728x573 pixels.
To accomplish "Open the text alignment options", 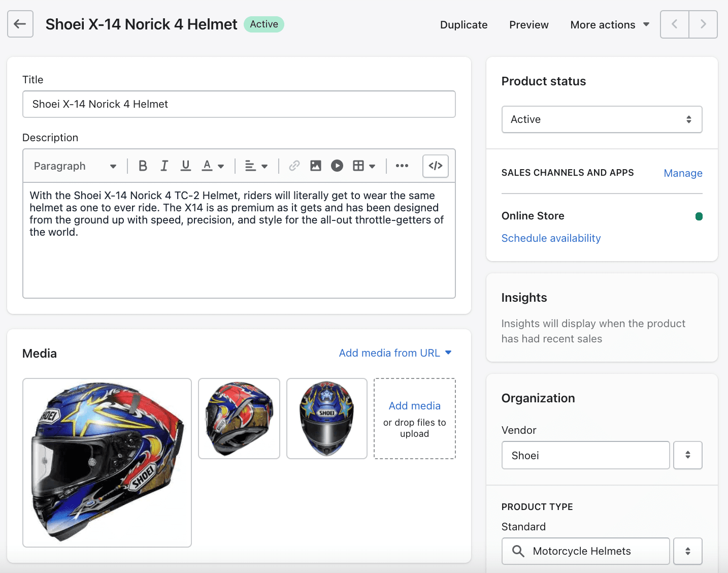I will click(x=256, y=166).
